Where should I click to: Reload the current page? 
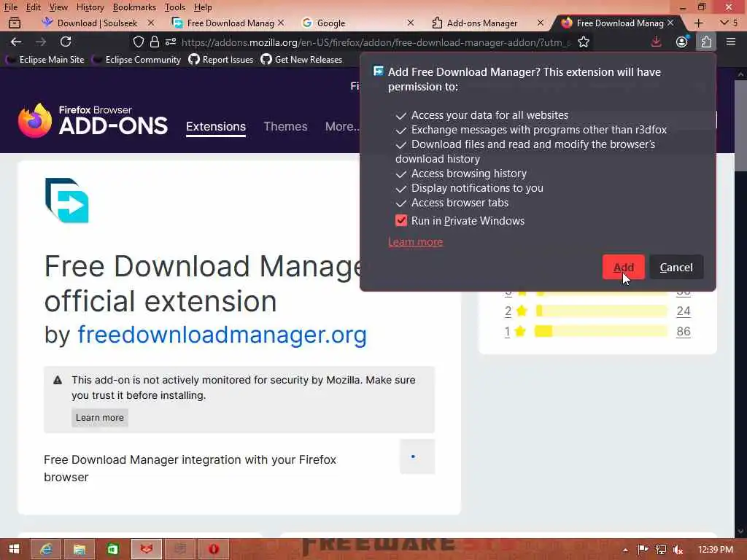[66, 42]
